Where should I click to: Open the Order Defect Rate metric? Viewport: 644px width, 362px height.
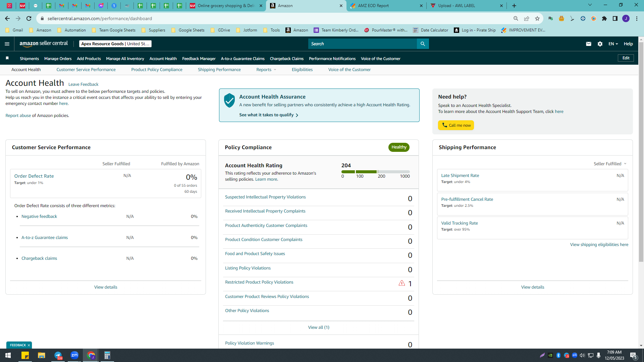tap(34, 176)
